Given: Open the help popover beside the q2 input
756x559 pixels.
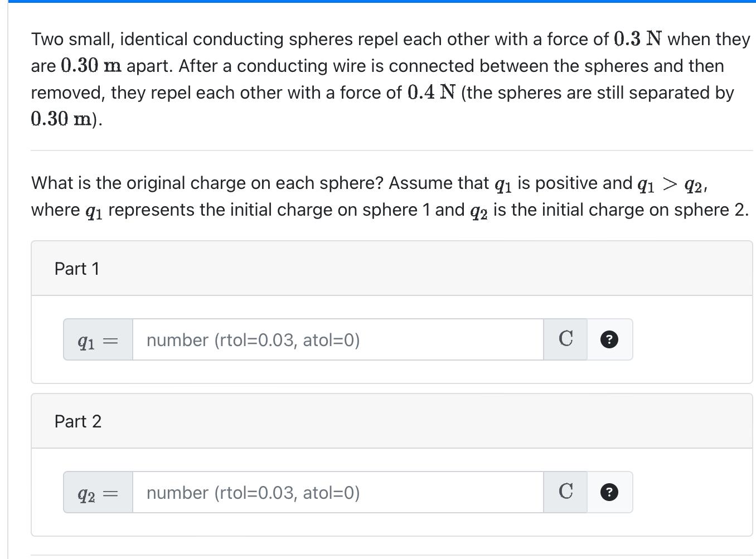Looking at the screenshot, I should click(609, 492).
